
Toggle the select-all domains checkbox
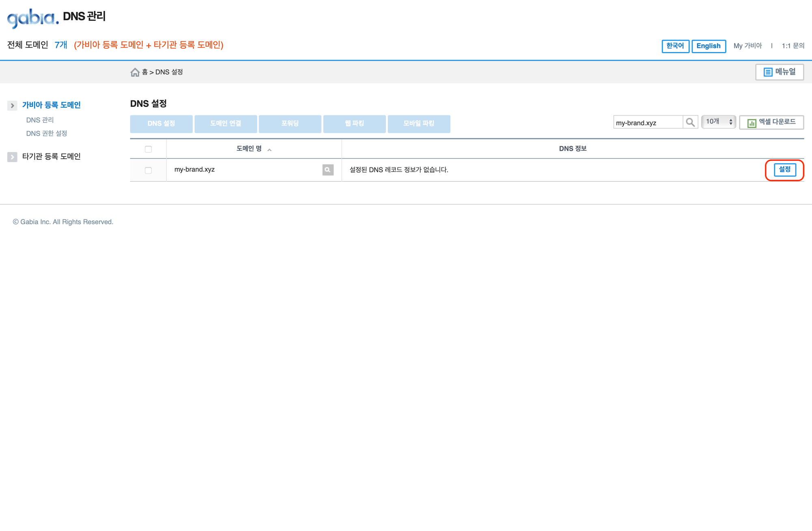[148, 149]
